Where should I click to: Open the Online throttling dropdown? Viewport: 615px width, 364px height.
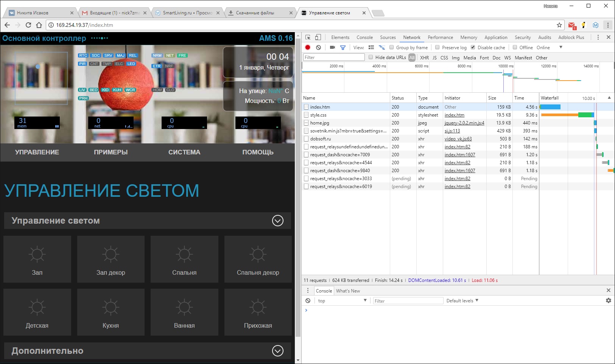coord(548,47)
